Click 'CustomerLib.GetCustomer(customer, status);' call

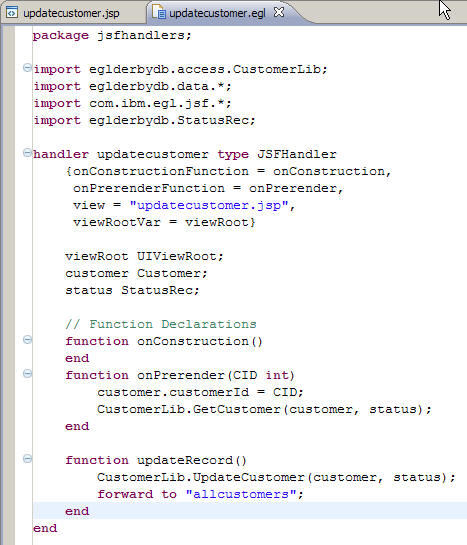264,409
